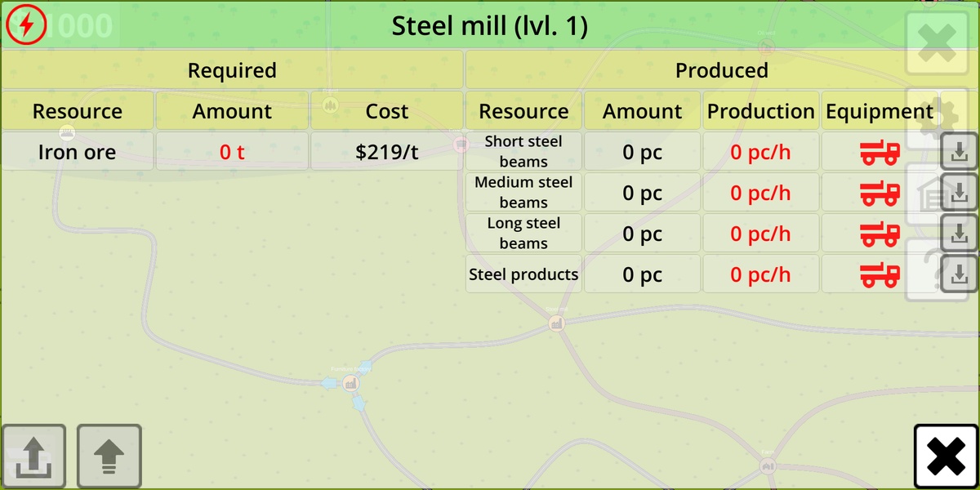The height and width of the screenshot is (490, 980).
Task: Click '0 pc/h' production for Steel products
Action: point(761,274)
